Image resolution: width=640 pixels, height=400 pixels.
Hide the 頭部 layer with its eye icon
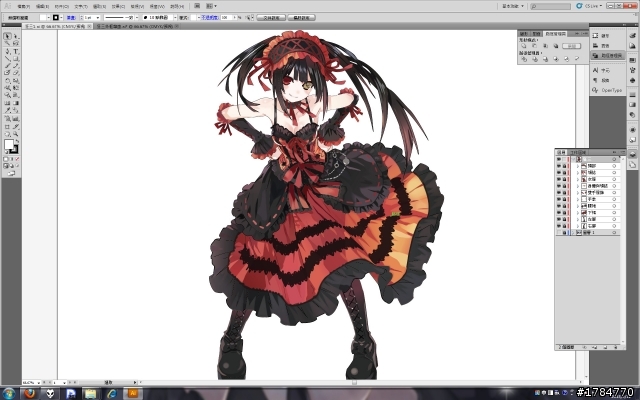point(559,166)
